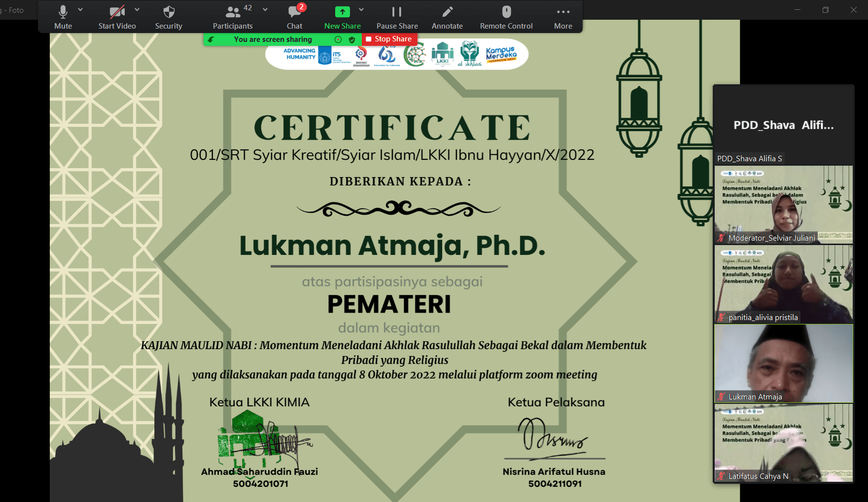Open the More menu

point(563,17)
